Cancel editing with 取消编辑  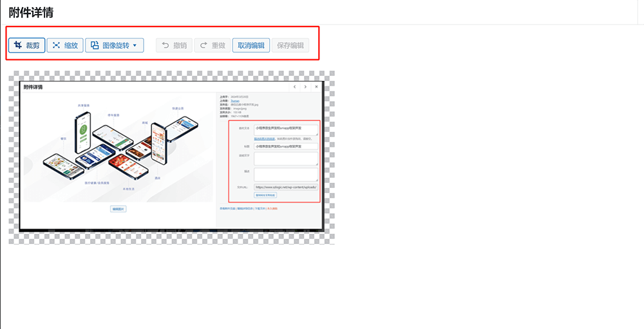coord(251,45)
